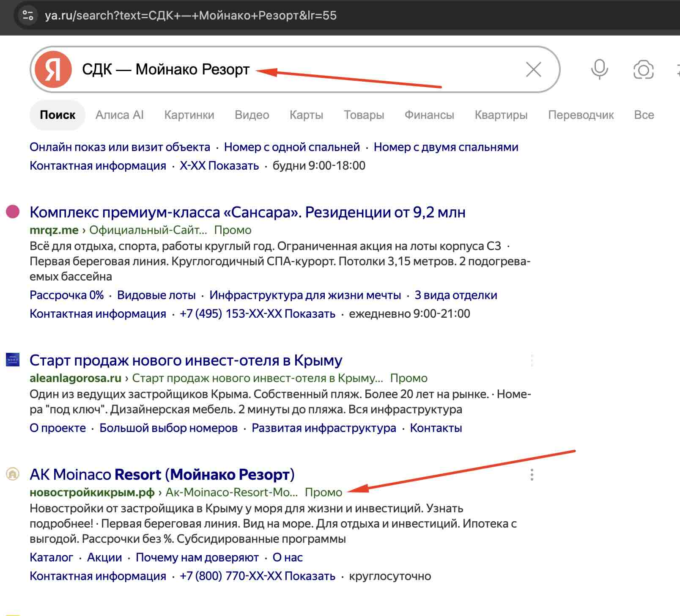
Task: Click the aleanlagorosa.ru result favicon
Action: (13, 360)
